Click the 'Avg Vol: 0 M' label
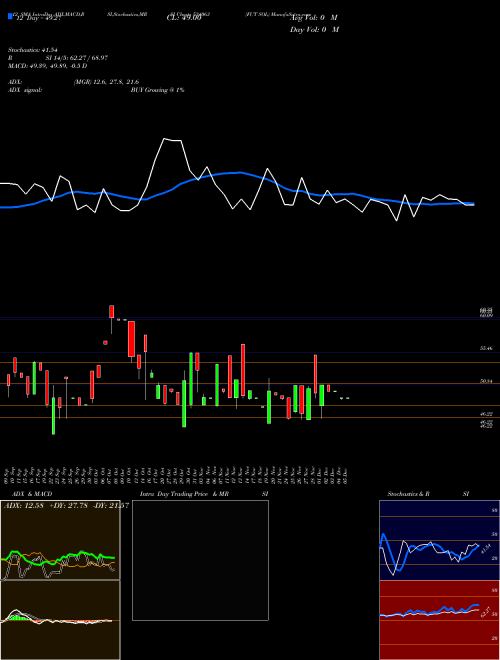The width and height of the screenshot is (500, 660). tap(314, 18)
